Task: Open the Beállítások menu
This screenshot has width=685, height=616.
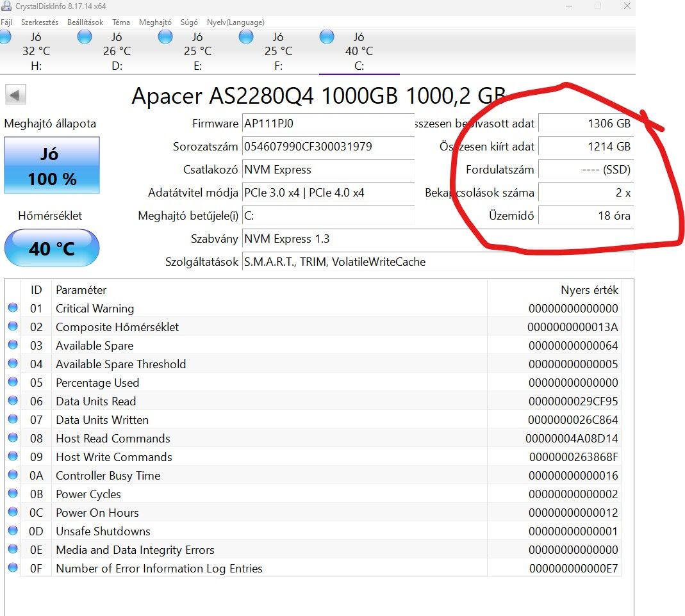Action: tap(85, 22)
